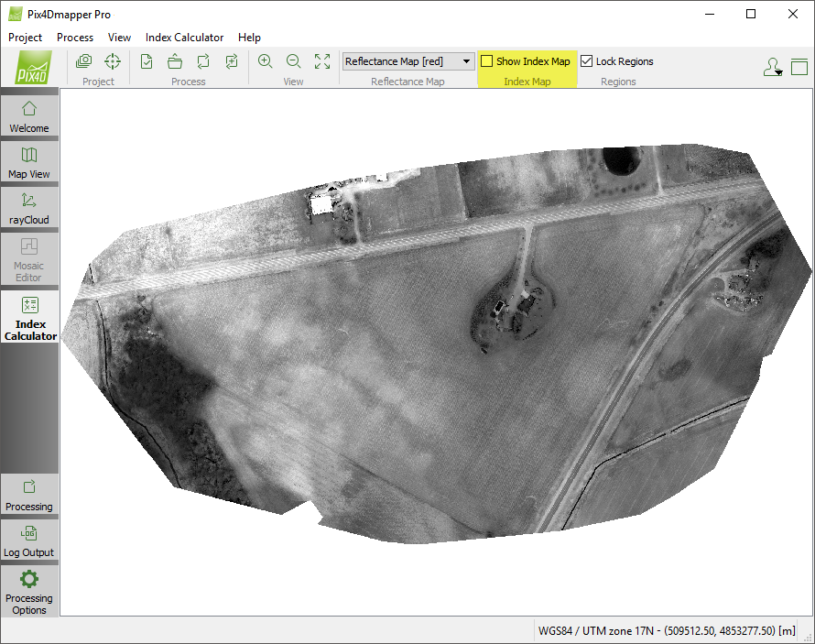The image size is (815, 644).
Task: Open the rayCloud view
Action: click(29, 208)
